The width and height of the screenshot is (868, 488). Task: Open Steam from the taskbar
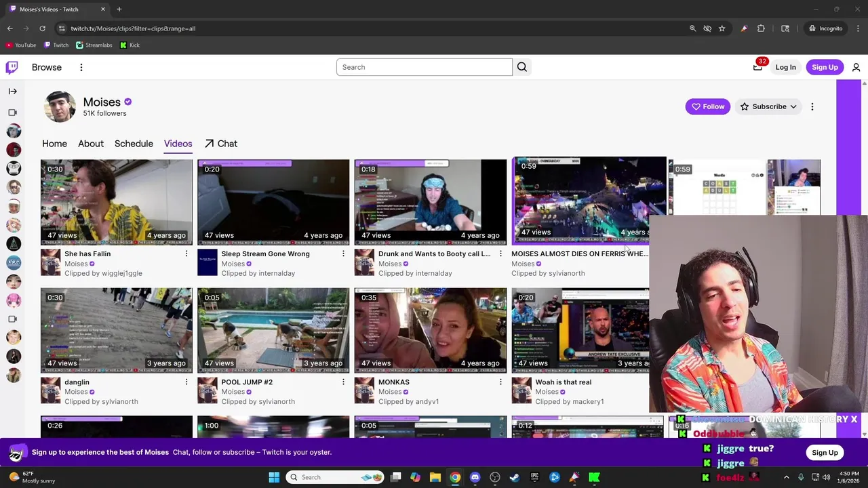(515, 477)
